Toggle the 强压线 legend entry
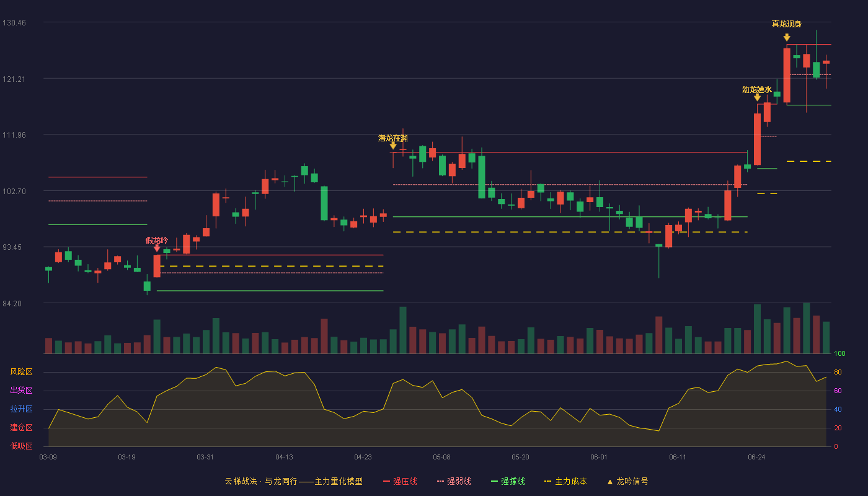 pos(400,481)
